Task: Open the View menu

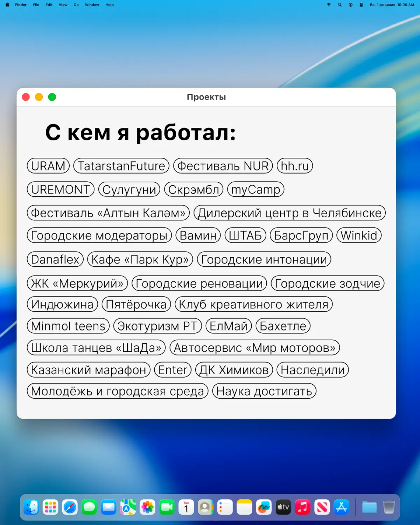Action: click(x=63, y=5)
